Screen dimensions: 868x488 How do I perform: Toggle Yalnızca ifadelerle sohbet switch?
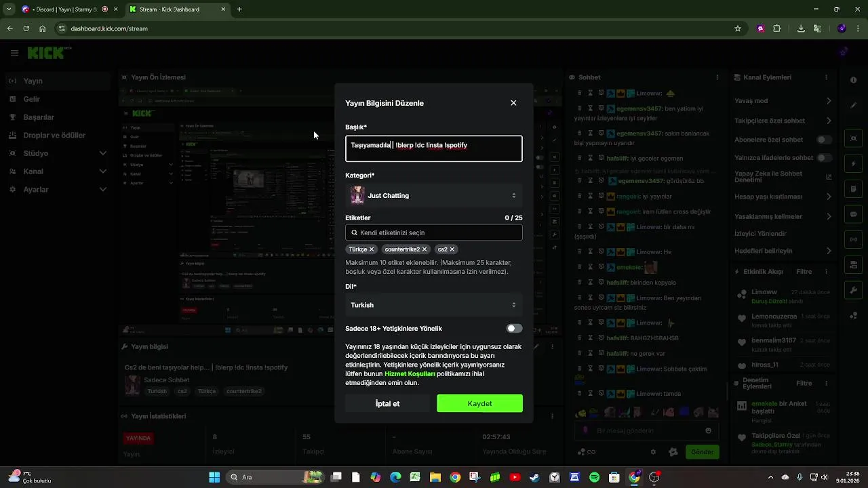tap(824, 158)
